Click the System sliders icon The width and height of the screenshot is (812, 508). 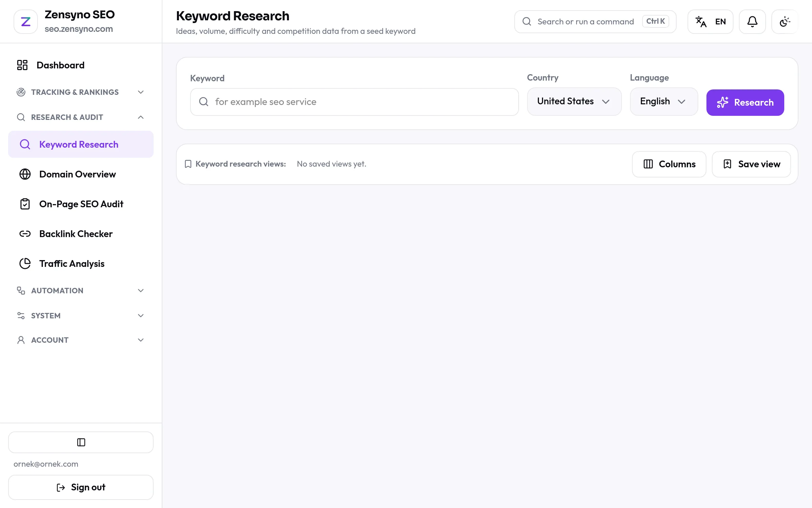[x=21, y=316]
